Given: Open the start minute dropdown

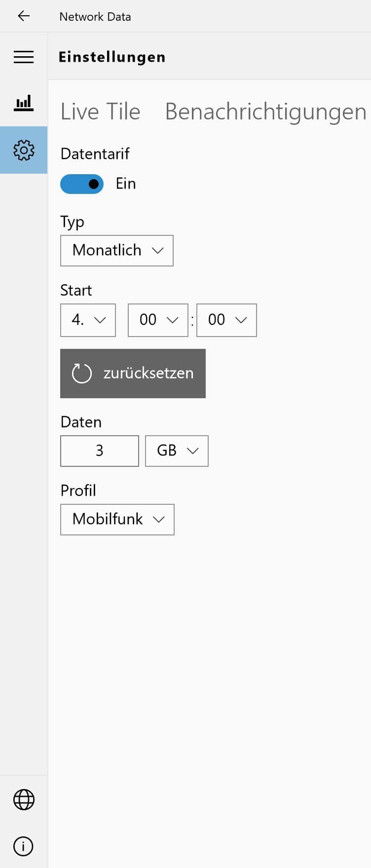Looking at the screenshot, I should click(x=226, y=320).
